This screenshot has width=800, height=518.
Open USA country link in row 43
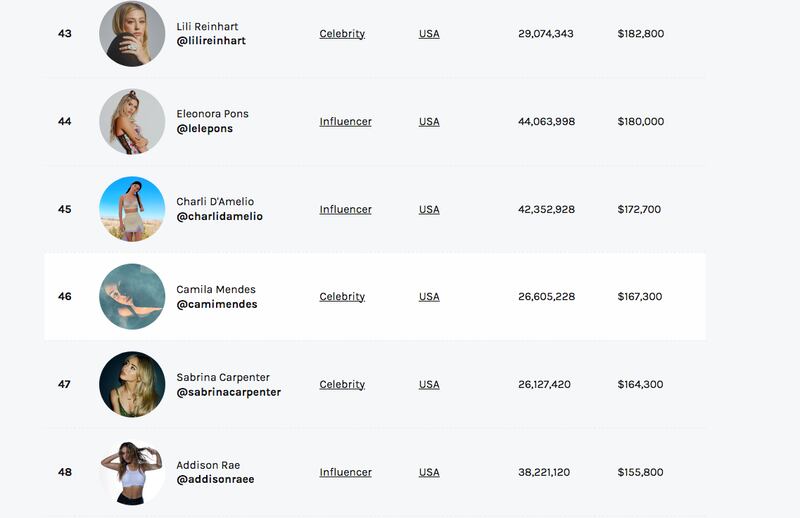(x=429, y=34)
